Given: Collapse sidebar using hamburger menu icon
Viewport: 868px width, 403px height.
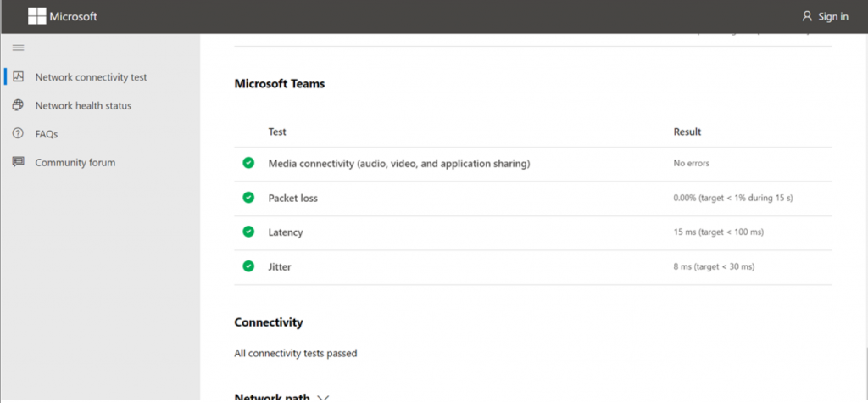Looking at the screenshot, I should click(x=19, y=48).
